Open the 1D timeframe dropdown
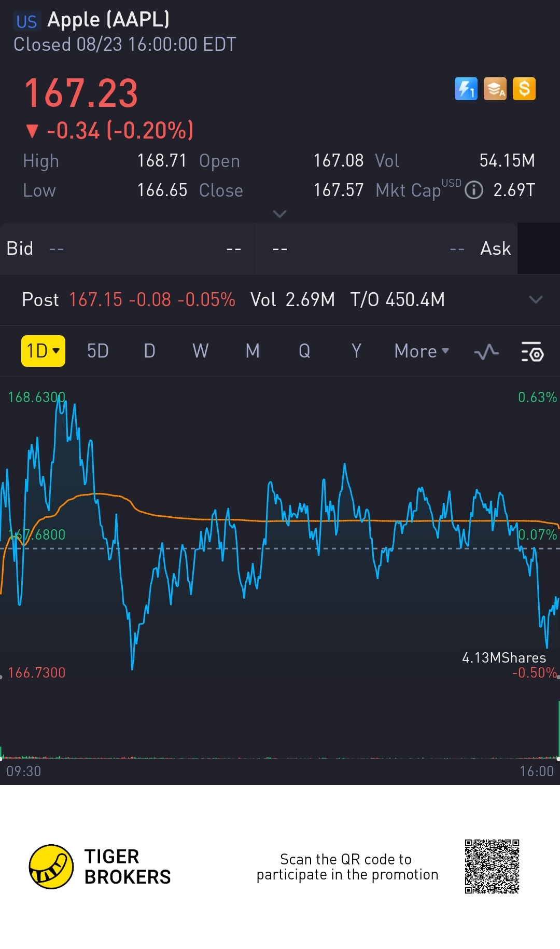 43,351
